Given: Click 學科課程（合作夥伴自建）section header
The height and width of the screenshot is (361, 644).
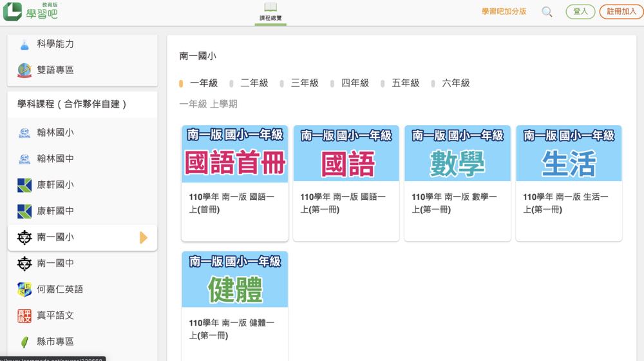Looking at the screenshot, I should tap(72, 104).
